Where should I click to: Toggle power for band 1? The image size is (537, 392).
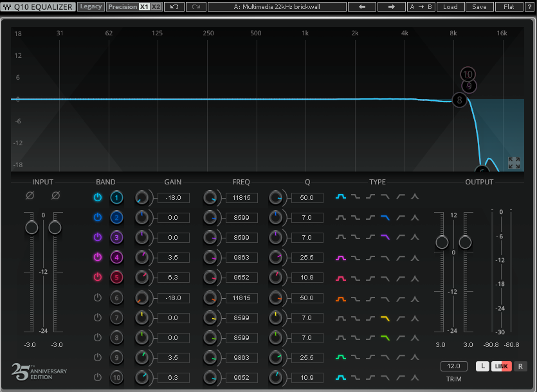click(x=98, y=197)
